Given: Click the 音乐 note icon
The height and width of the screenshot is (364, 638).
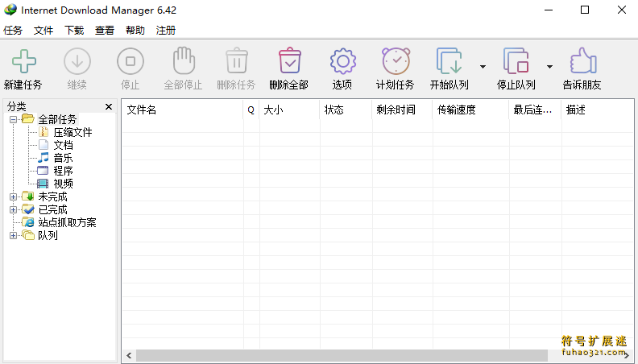Looking at the screenshot, I should tap(43, 157).
